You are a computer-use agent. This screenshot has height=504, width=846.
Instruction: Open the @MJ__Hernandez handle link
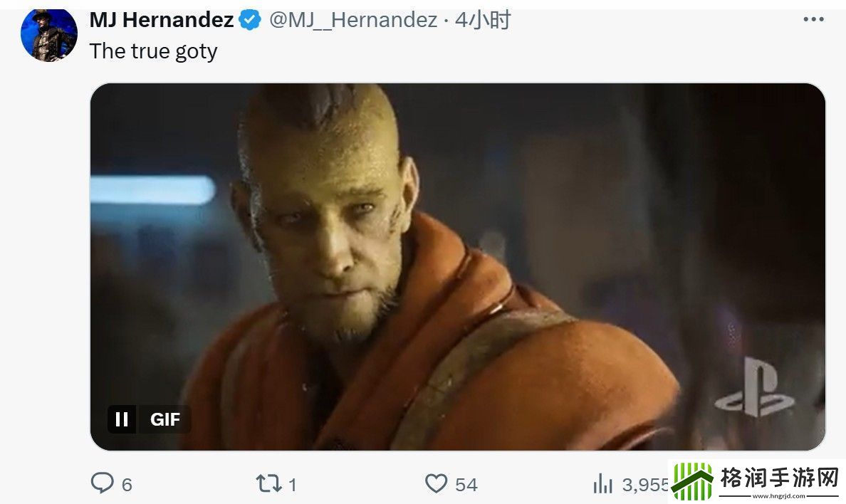[x=353, y=21]
